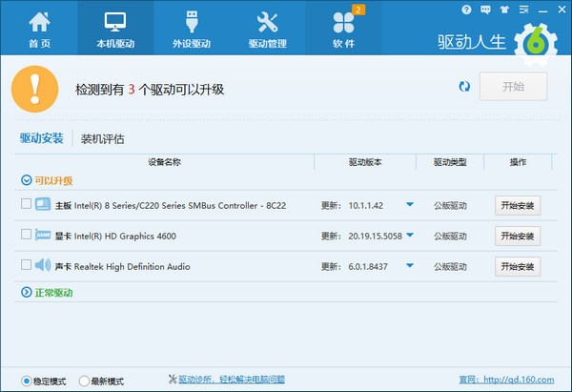Check the Intel SMBus Controller checkbox
The height and width of the screenshot is (392, 572).
(25, 205)
